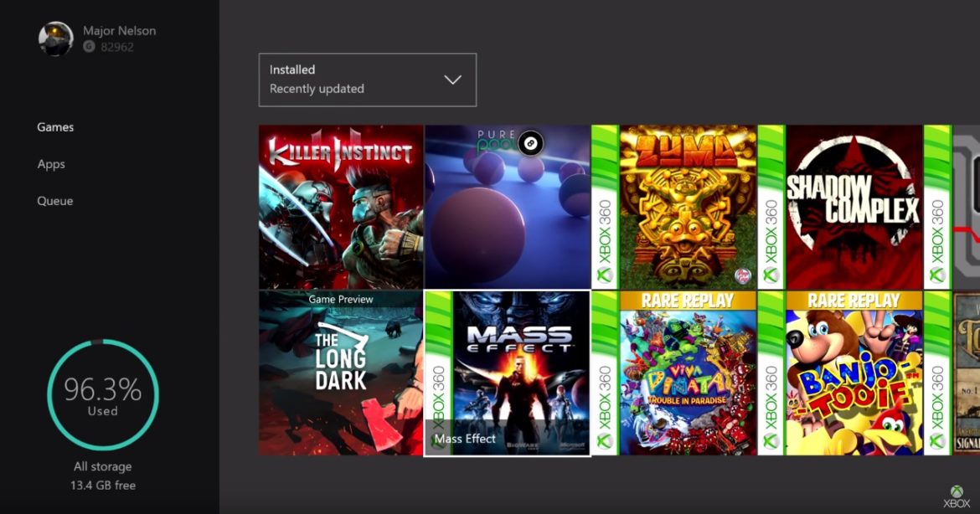Open the Queue section
980x514 pixels.
(x=55, y=201)
